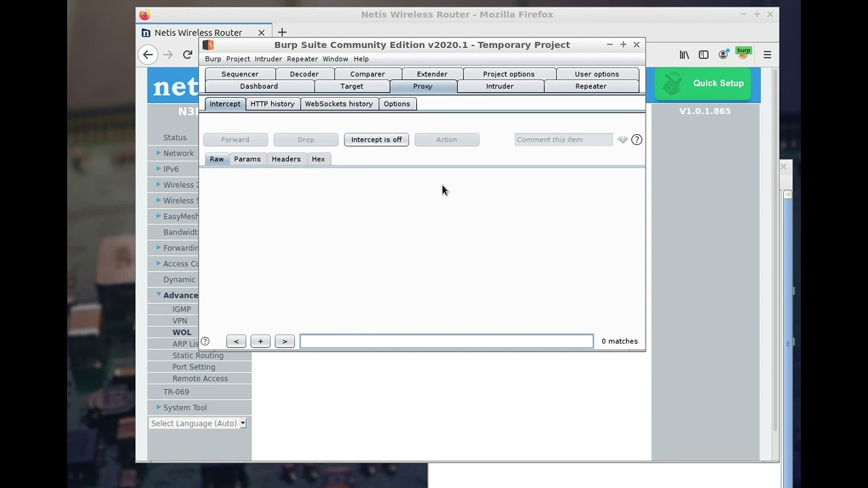Open Firefox hamburger menu
Viewport: 868px width, 488px height.
(767, 55)
